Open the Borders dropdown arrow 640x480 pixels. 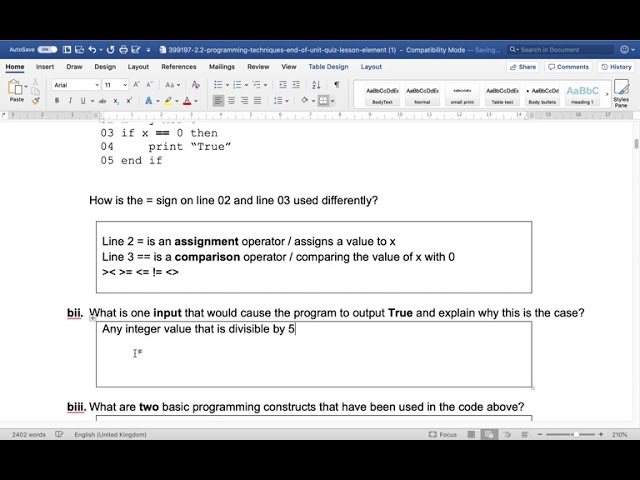(x=332, y=101)
